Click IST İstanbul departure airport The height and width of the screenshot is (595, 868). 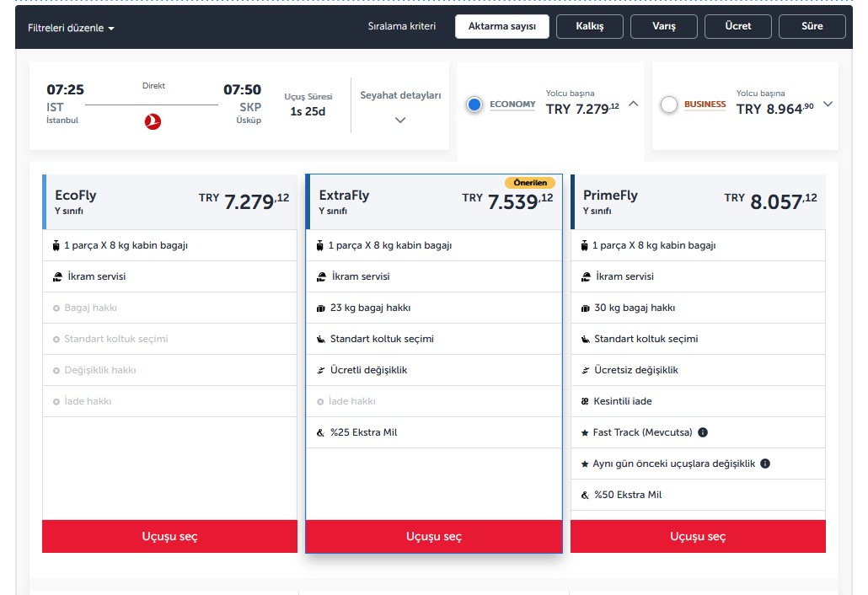62,113
